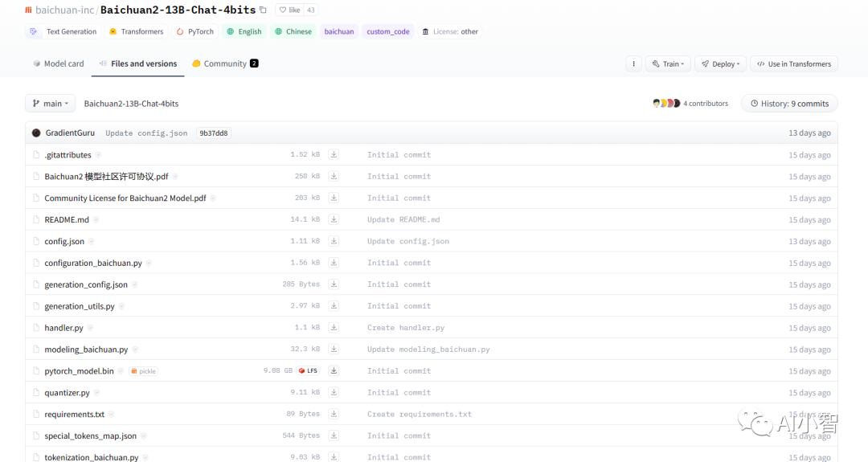Click the pickle badge on pytorch_model.bin
The height and width of the screenshot is (462, 868).
[143, 371]
